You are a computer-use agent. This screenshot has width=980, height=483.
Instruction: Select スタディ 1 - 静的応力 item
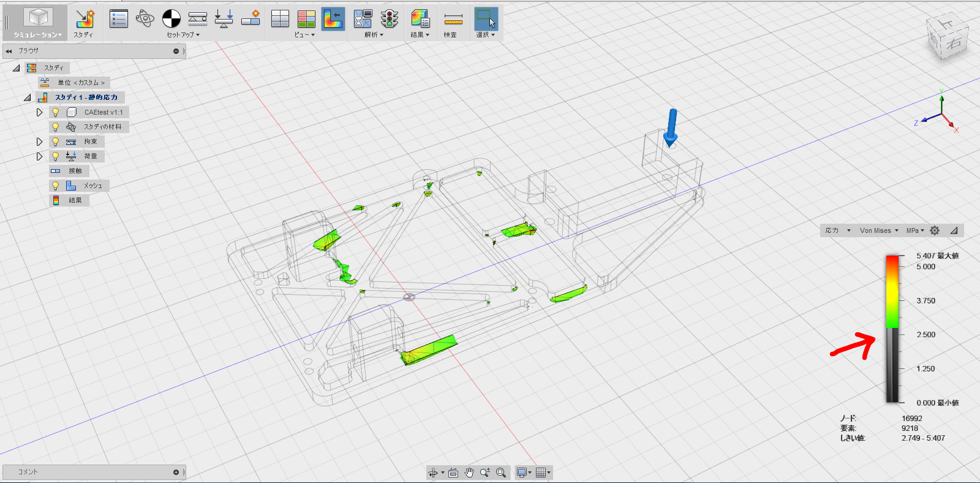click(80, 97)
